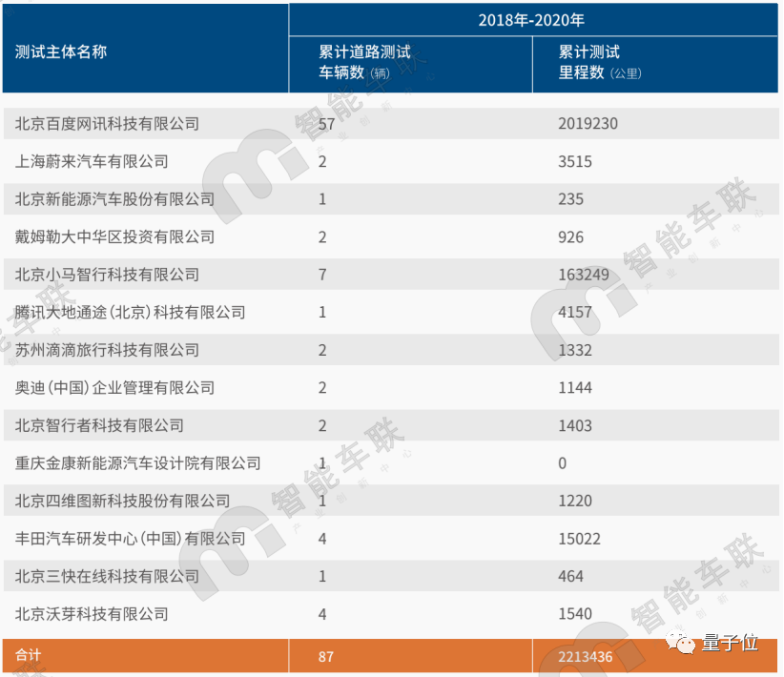Screen dimensions: 784x677
Task: Select mileage value 926
Action: tap(570, 237)
